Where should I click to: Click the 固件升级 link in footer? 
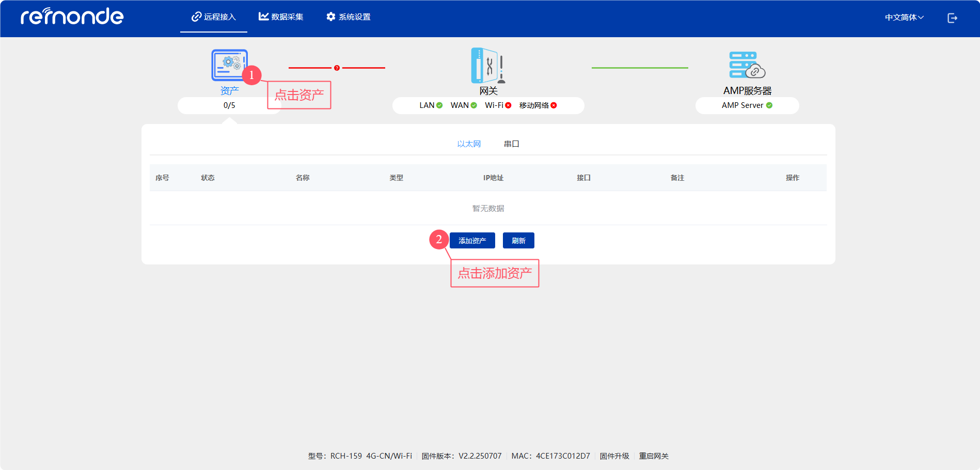pos(614,456)
